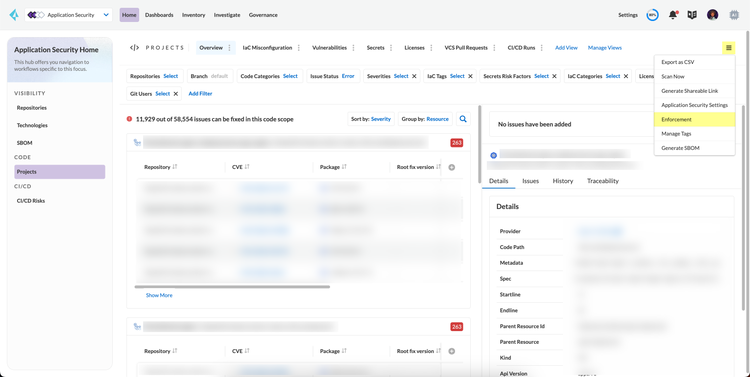Screen dimensions: 750x377
Task: Open the Inventory menu
Action: pos(194,15)
